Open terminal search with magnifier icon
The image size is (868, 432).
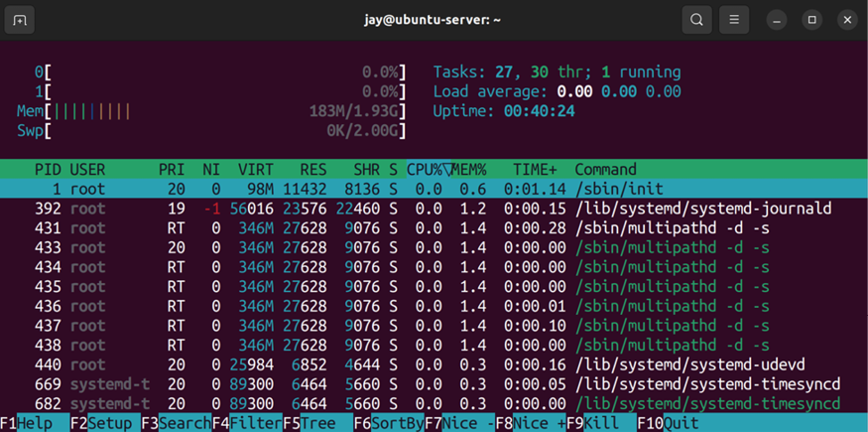click(x=696, y=20)
